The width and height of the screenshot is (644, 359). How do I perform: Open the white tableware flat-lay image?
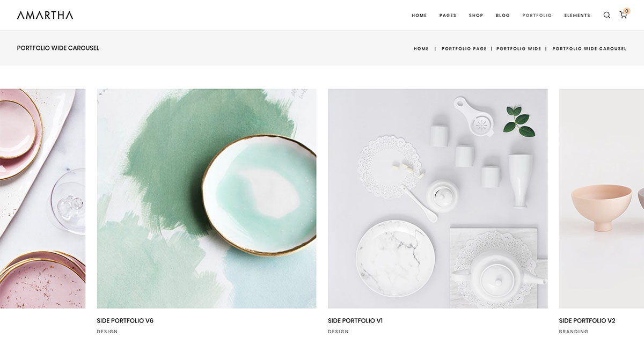pos(438,199)
